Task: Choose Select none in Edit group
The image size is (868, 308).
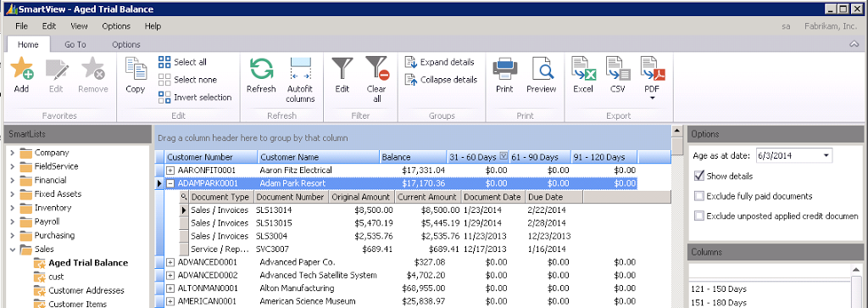Action: pos(187,80)
